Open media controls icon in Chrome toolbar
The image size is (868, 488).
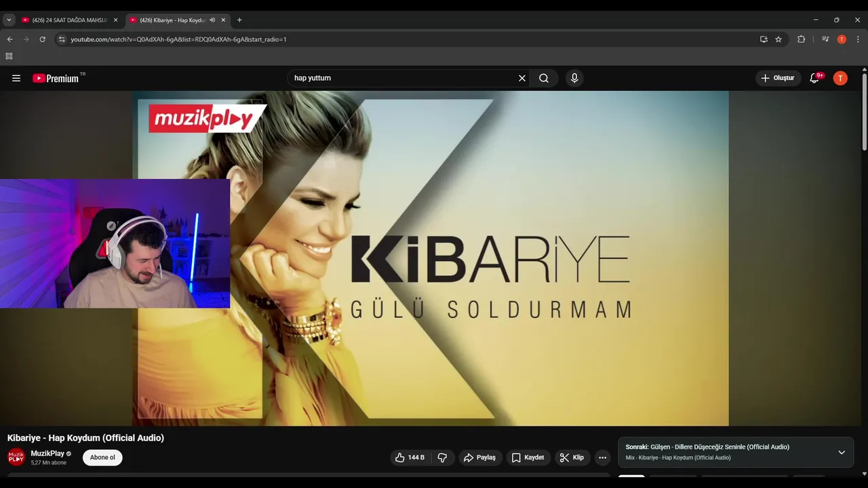[825, 39]
